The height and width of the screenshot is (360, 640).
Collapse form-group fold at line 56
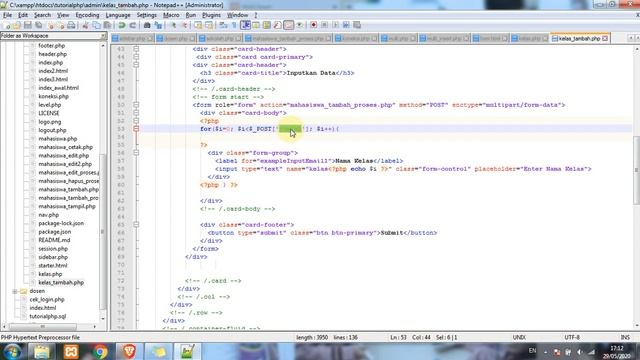tap(136, 153)
